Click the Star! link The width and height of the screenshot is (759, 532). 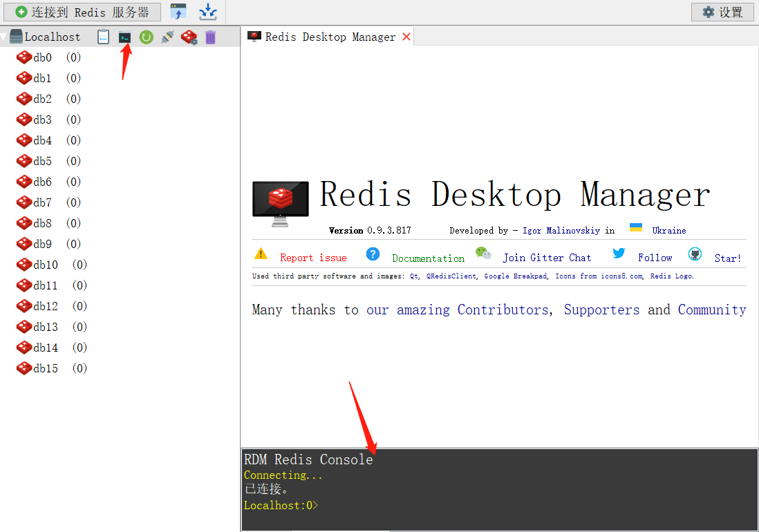(x=727, y=258)
